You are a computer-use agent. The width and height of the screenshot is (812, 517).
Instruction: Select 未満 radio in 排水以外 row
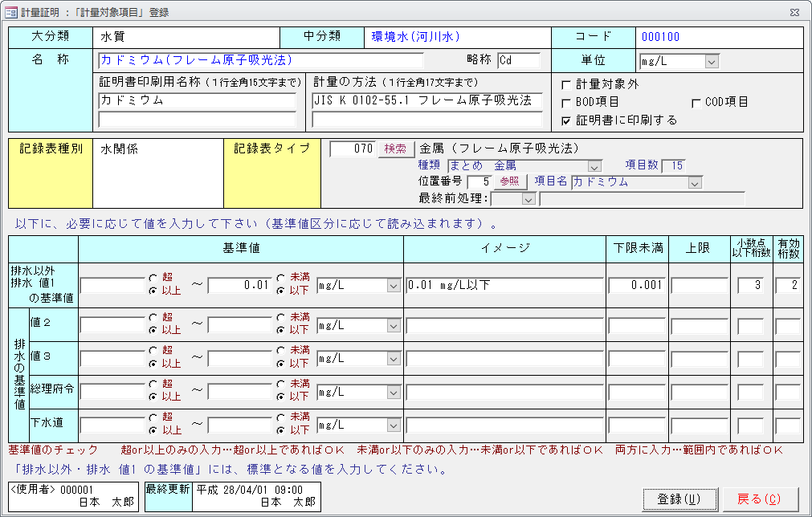pyautogui.click(x=280, y=278)
